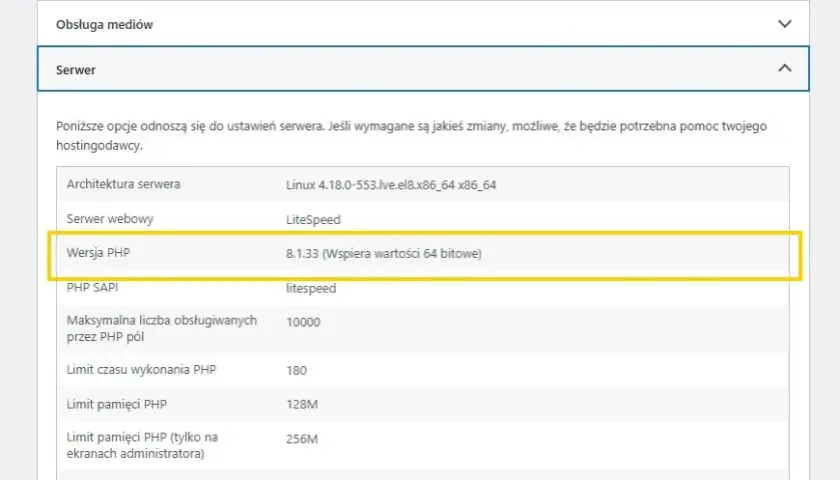The height and width of the screenshot is (480, 840).
Task: Click the Limit pamięci PHP label
Action: [116, 404]
